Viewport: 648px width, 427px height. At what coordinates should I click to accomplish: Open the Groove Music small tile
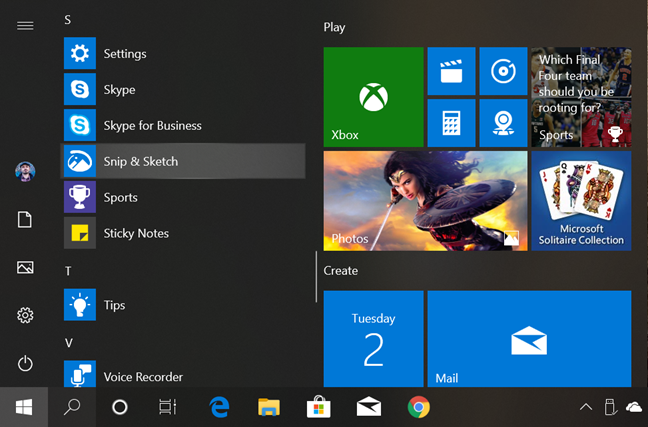503,71
